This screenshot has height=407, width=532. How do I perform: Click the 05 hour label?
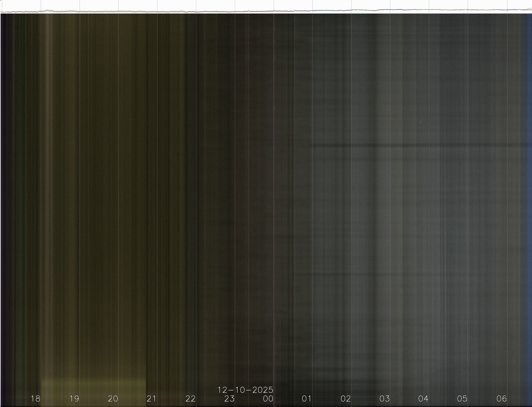tap(462, 399)
